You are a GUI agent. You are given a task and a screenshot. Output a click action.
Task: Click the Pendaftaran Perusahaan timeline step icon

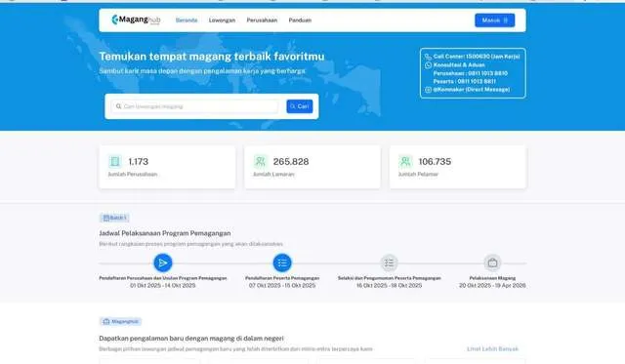163,263
